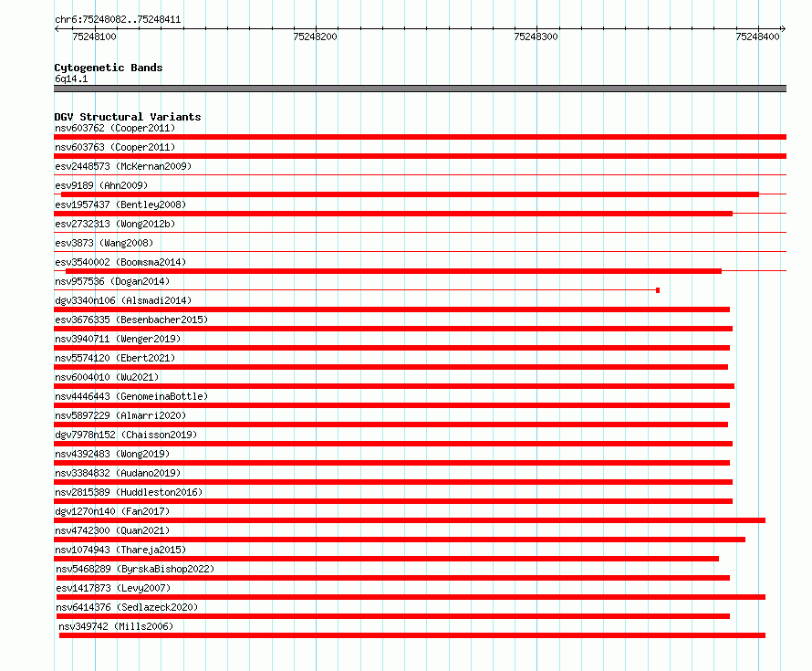Click esv3873 (Wang2008) variant label

tap(104, 243)
